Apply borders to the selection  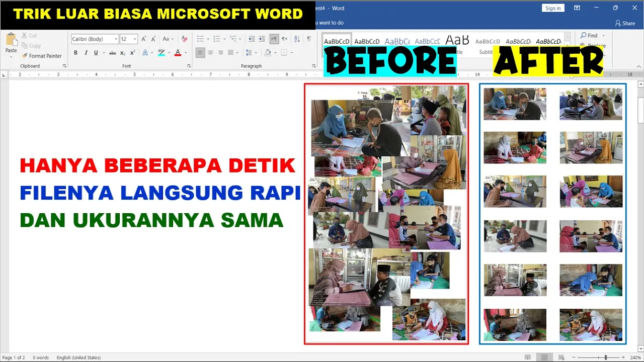coord(284,53)
